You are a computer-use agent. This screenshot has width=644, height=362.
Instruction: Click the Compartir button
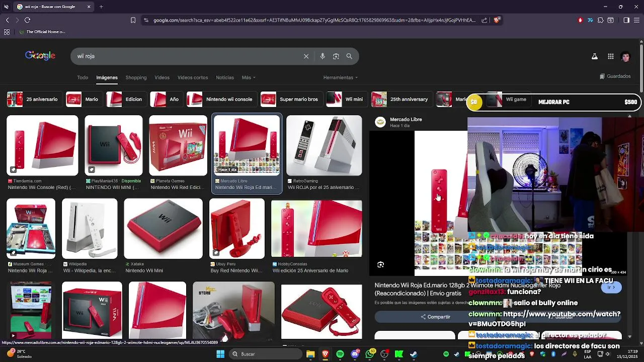[436, 317]
